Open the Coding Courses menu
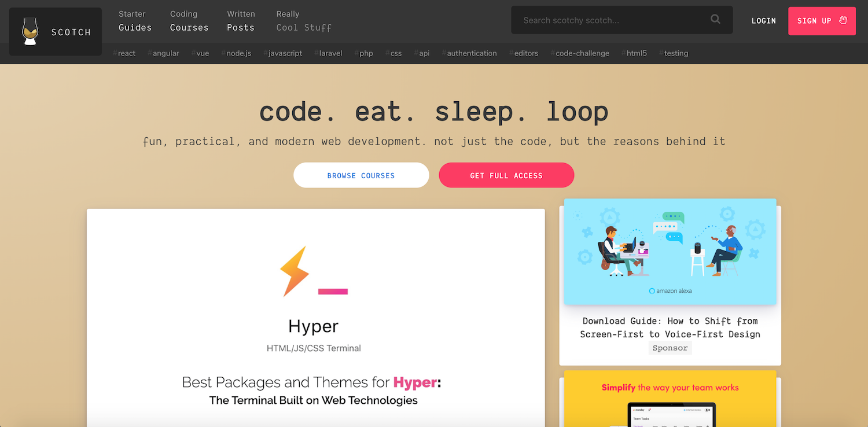This screenshot has width=868, height=427. click(189, 20)
